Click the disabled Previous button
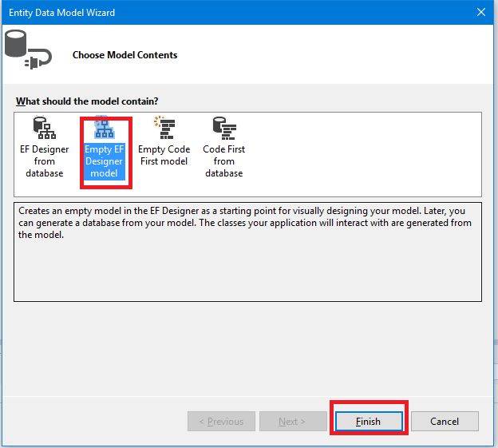Viewport: 498px width, 448px height. click(x=221, y=422)
